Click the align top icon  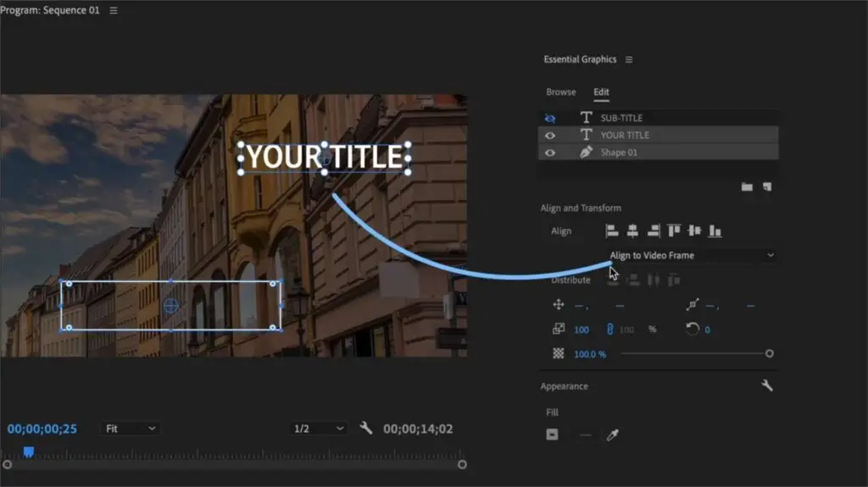click(x=674, y=230)
